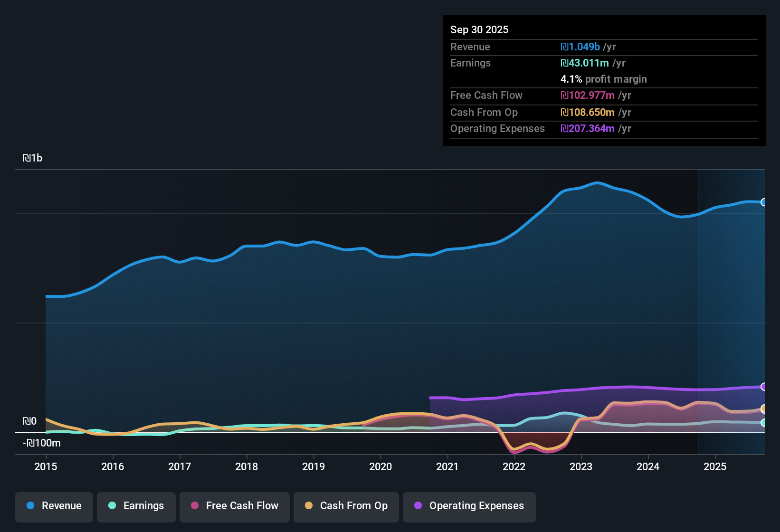The height and width of the screenshot is (532, 780).
Task: Click the orange Cash From Op legend dot
Action: tap(308, 506)
